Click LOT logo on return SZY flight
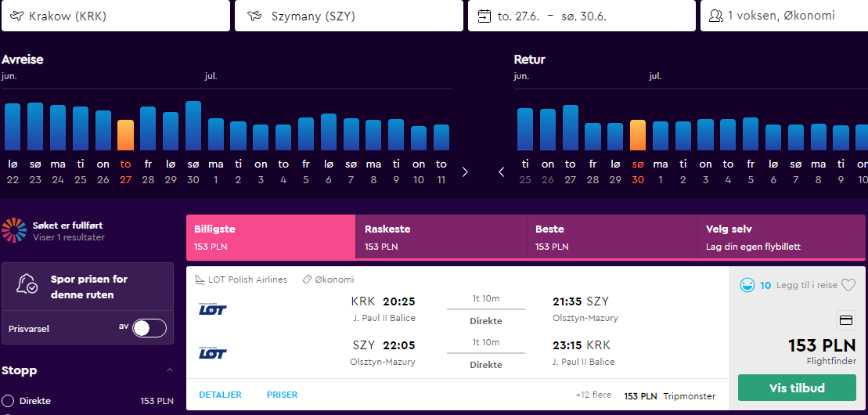The width and height of the screenshot is (868, 415). point(213,352)
